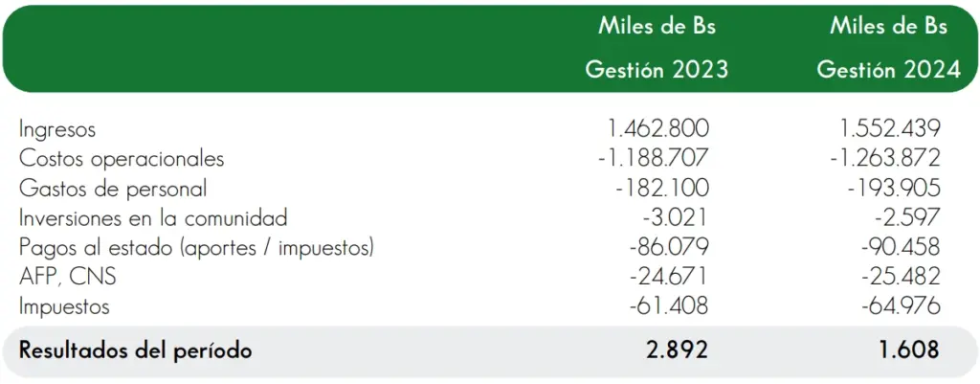Select the Costos operacionales row label
This screenshot has height=384, width=980.
[122, 159]
